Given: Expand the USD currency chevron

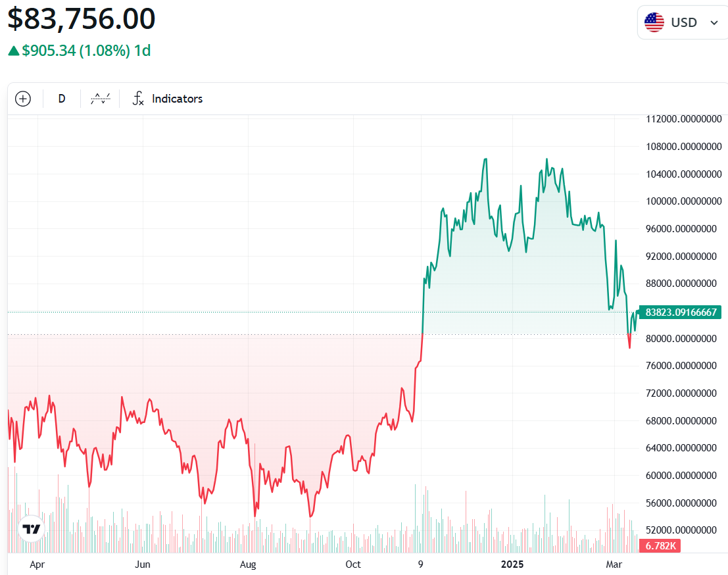Looking at the screenshot, I should point(714,23).
